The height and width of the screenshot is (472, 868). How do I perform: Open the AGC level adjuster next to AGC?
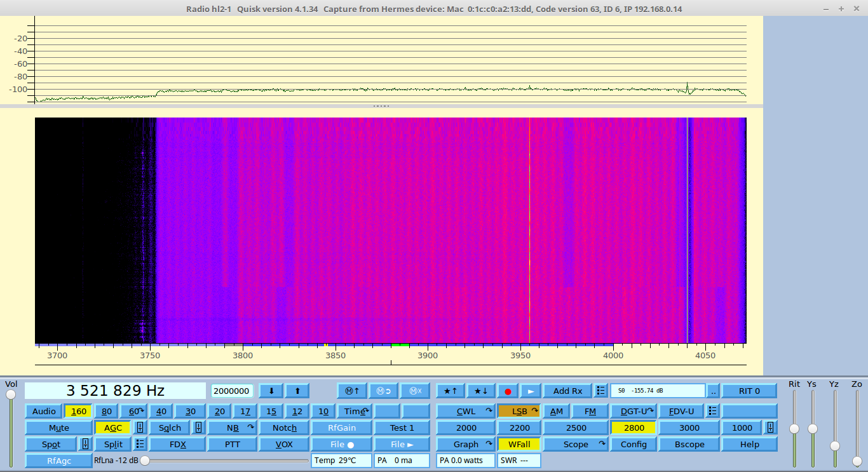tap(140, 428)
